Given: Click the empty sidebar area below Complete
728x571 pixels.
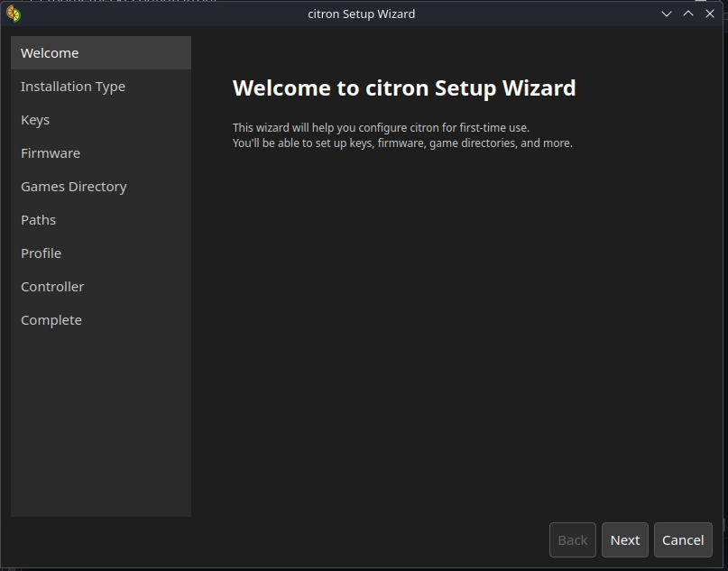Looking at the screenshot, I should [100, 424].
